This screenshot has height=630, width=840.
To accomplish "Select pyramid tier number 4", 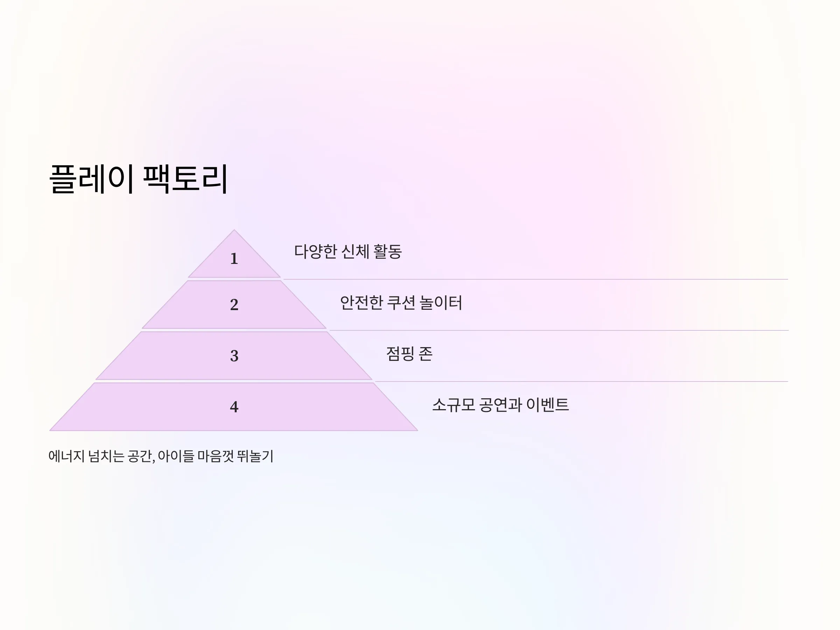I will point(234,407).
